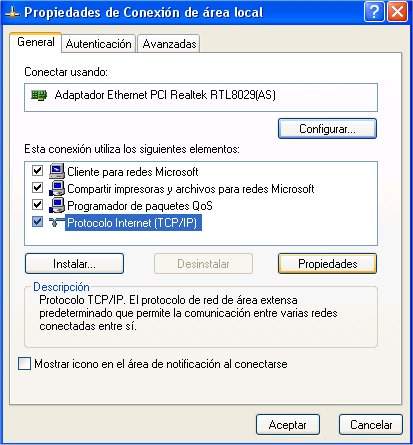Click the help question mark icon
The image size is (413, 445).
[x=374, y=12]
